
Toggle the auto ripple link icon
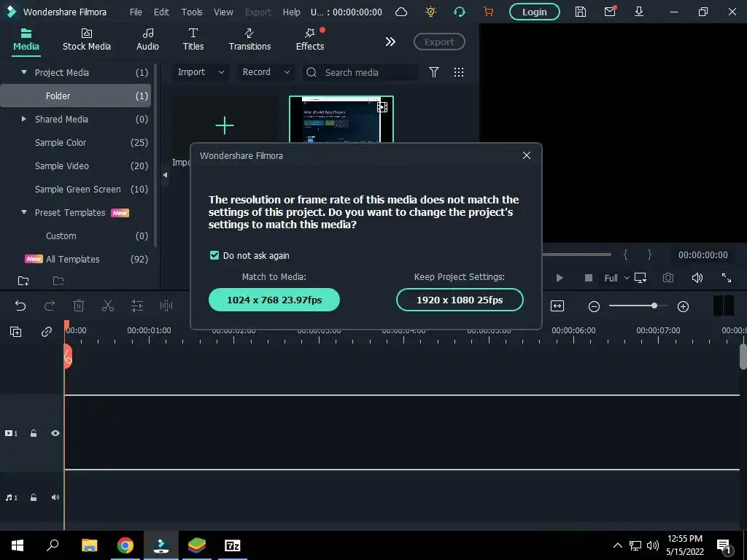(46, 332)
